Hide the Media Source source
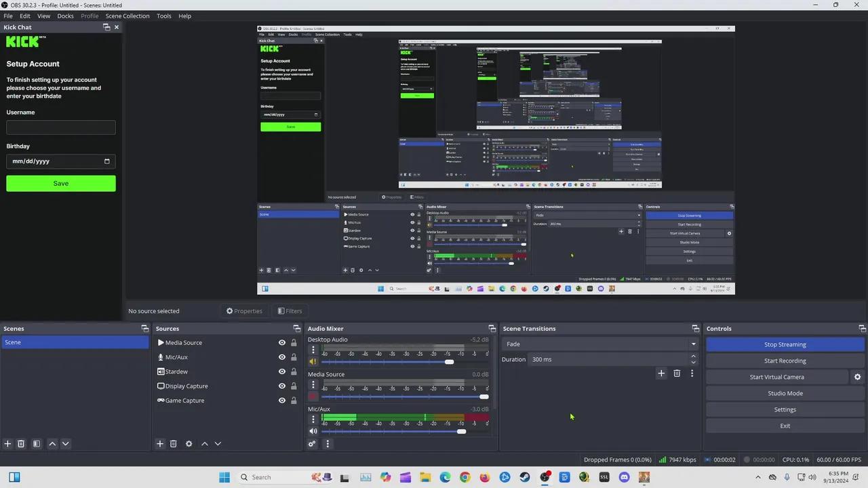Viewport: 868px width, 488px height. [x=282, y=343]
